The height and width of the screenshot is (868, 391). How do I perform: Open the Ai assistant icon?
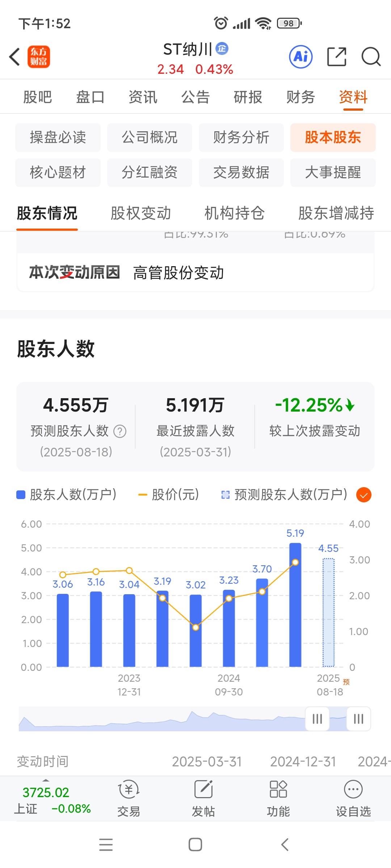(301, 57)
